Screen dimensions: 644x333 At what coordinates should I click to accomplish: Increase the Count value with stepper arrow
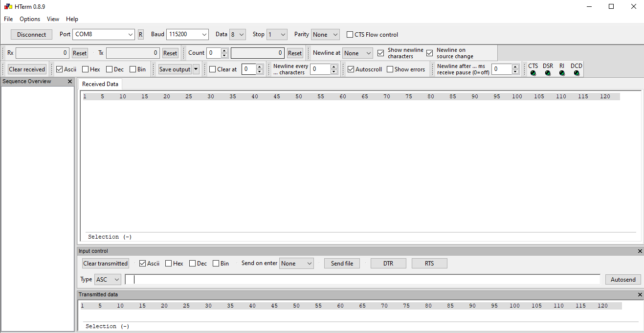tap(224, 50)
